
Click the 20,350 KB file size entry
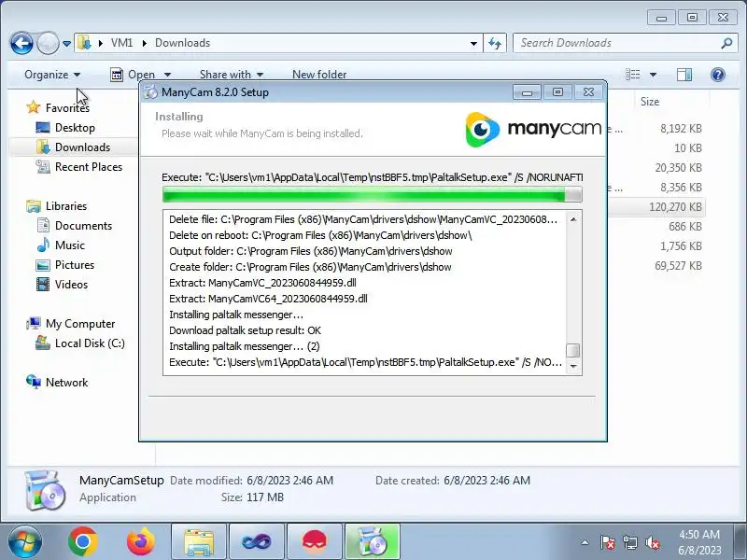click(679, 168)
